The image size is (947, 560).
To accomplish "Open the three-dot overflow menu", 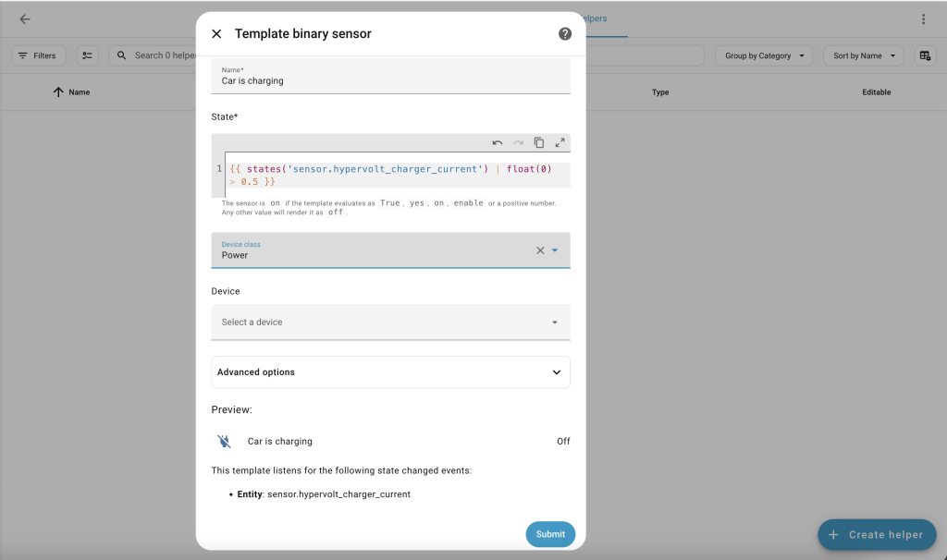I will click(923, 19).
